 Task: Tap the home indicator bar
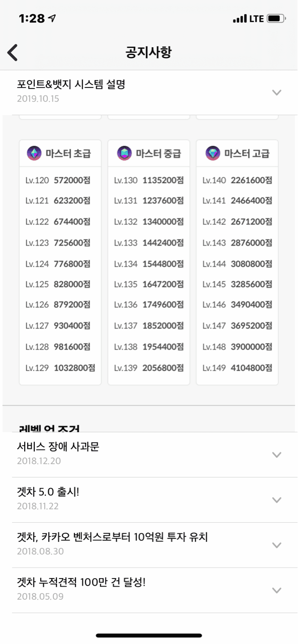pos(149,635)
